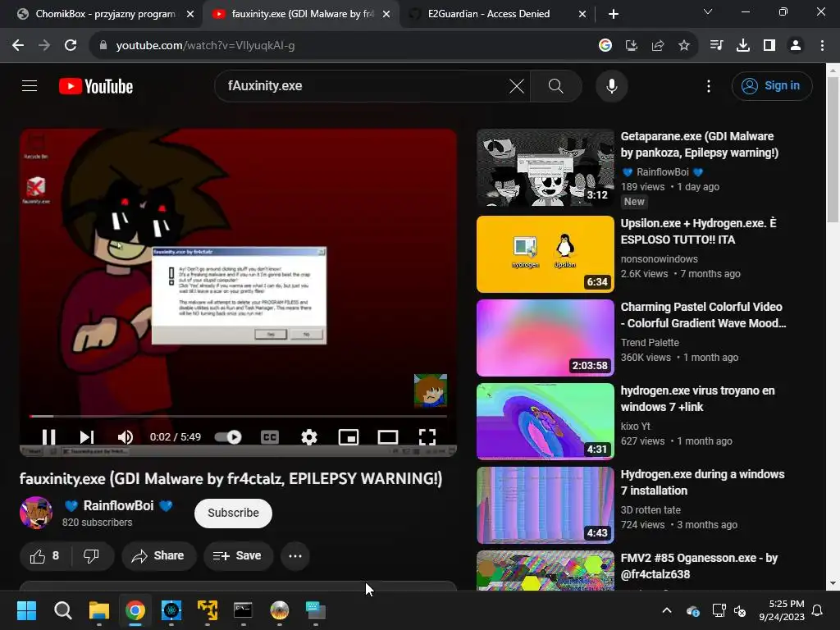Viewport: 840px width, 630px height.
Task: Open clock showing 5:25 PM
Action: (782, 610)
